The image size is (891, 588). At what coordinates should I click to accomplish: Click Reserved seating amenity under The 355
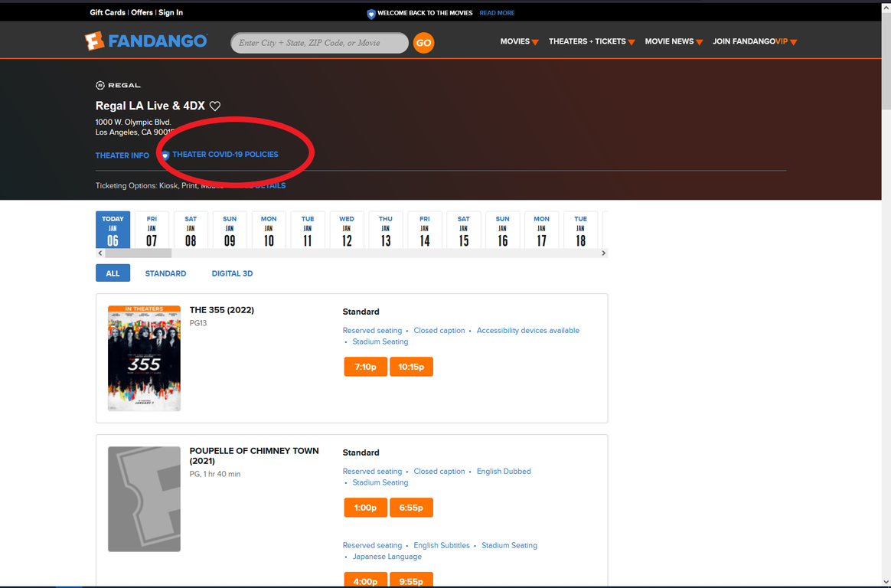point(372,331)
